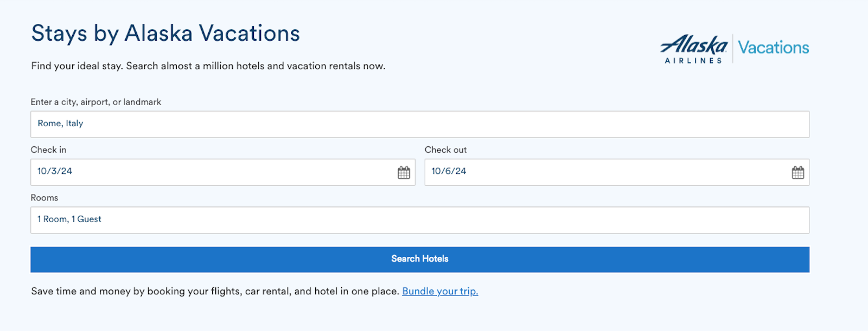The image size is (868, 336).
Task: Open the Check in calendar icon
Action: tap(404, 173)
